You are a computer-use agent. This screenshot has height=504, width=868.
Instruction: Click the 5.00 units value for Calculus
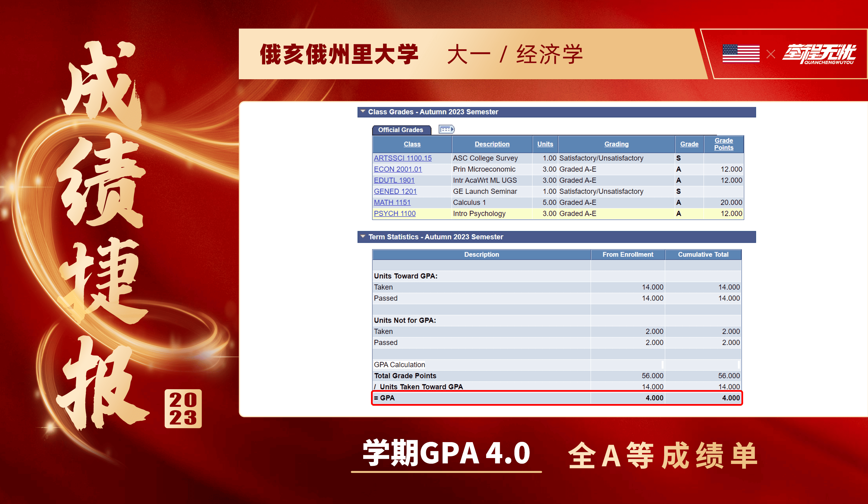tap(549, 202)
